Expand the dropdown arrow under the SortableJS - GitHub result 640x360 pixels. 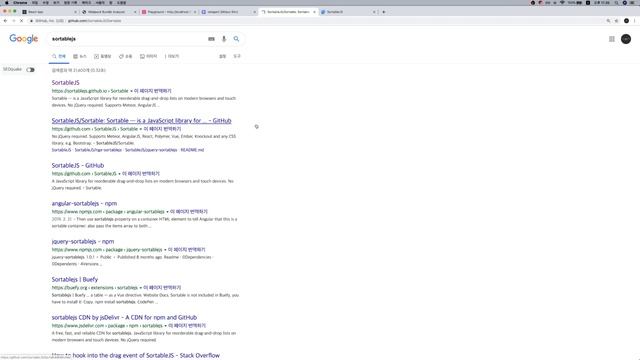pyautogui.click(x=119, y=174)
